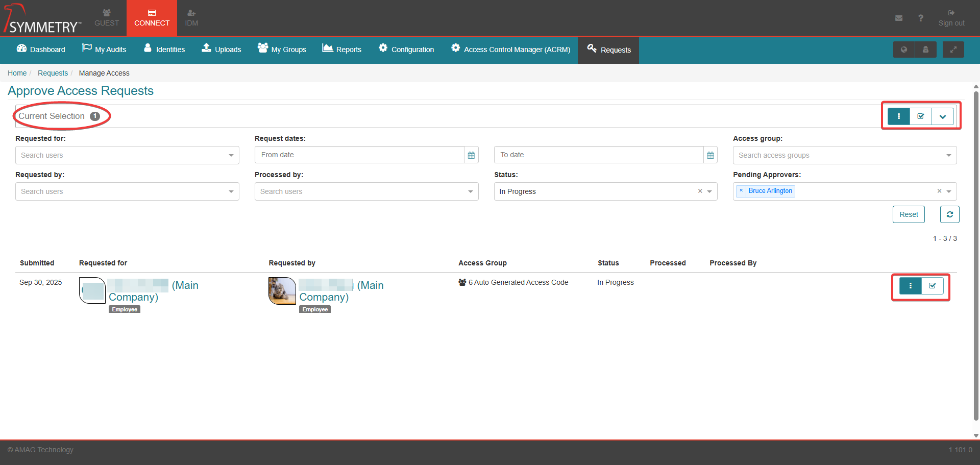Toggle the select-all checkbox in Current Selection bar
Image resolution: width=980 pixels, height=465 pixels.
tap(920, 116)
